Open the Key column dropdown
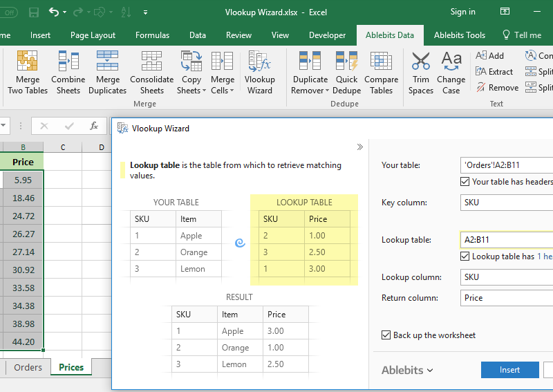 click(x=507, y=203)
